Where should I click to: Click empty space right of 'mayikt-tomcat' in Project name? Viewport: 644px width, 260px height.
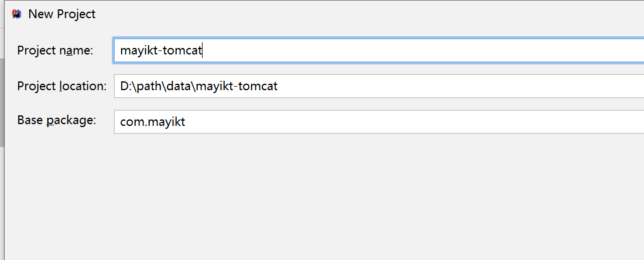click(410, 51)
